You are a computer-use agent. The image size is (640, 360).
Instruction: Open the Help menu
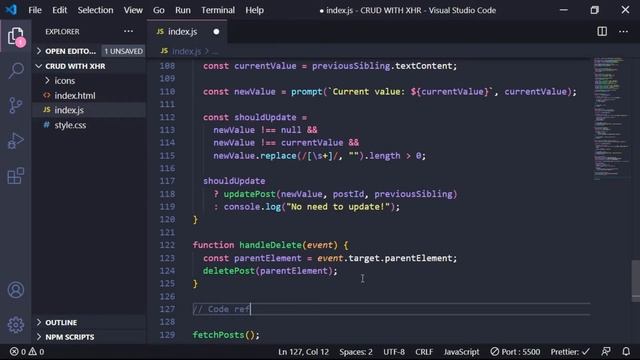click(254, 10)
